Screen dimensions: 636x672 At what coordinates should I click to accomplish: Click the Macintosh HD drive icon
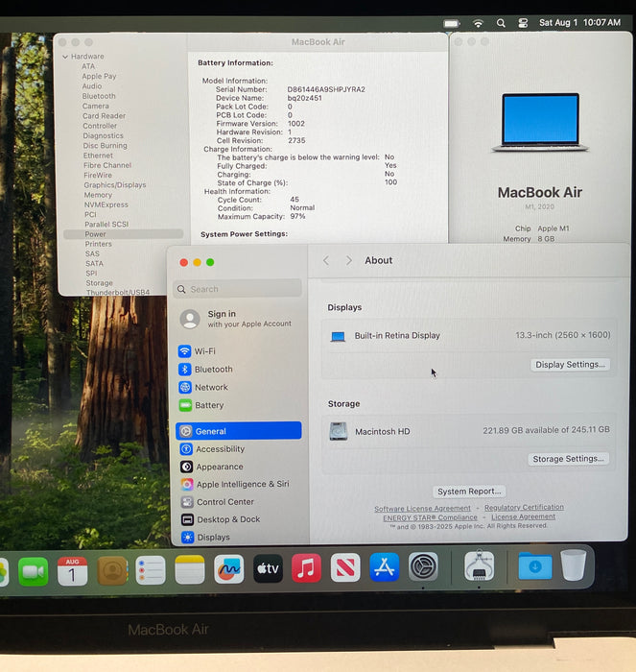point(339,431)
